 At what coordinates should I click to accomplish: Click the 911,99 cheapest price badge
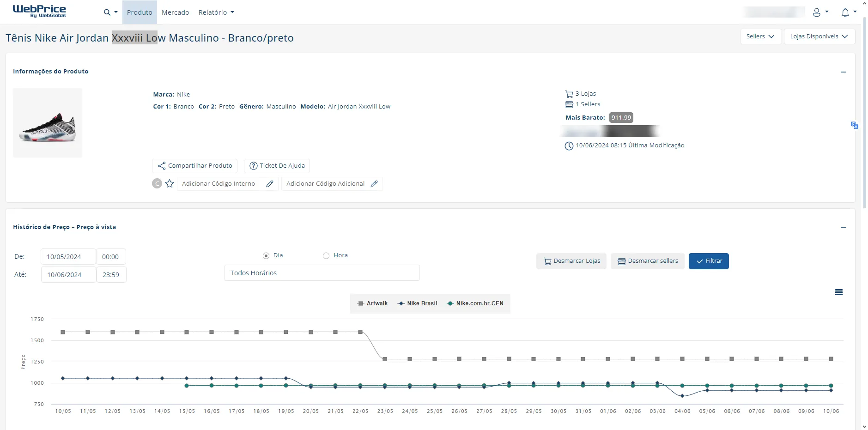tap(621, 118)
